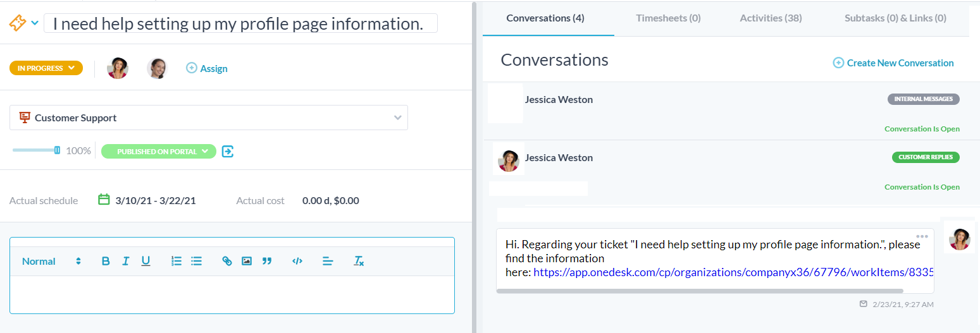Click Create New Conversation
The image size is (980, 333).
point(893,63)
